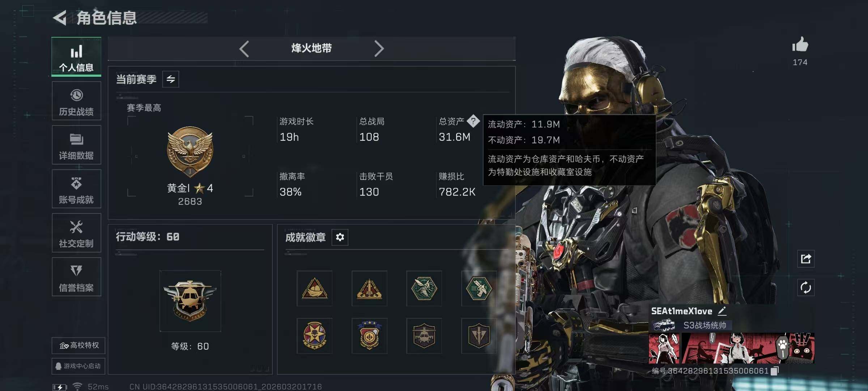Open the 详细数据 tab
Image resolution: width=868 pixels, height=391 pixels.
76,145
